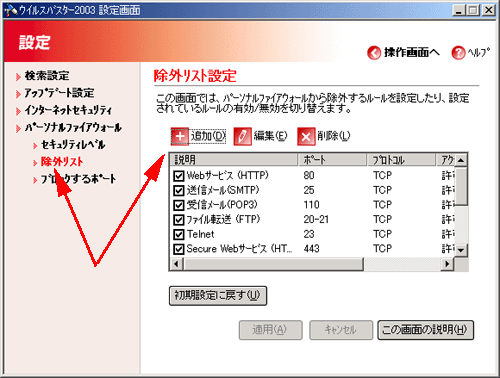
Task: Uncheck the 送信メール(SMTP) rule
Action: [x=179, y=190]
